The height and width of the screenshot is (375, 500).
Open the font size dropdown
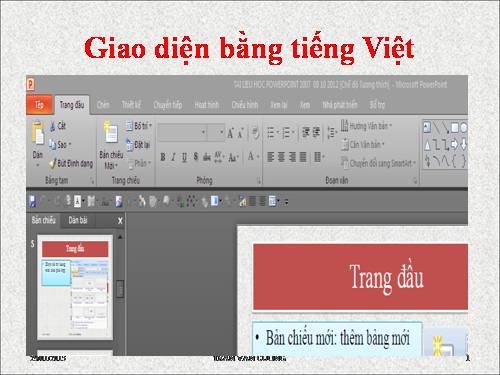click(221, 132)
